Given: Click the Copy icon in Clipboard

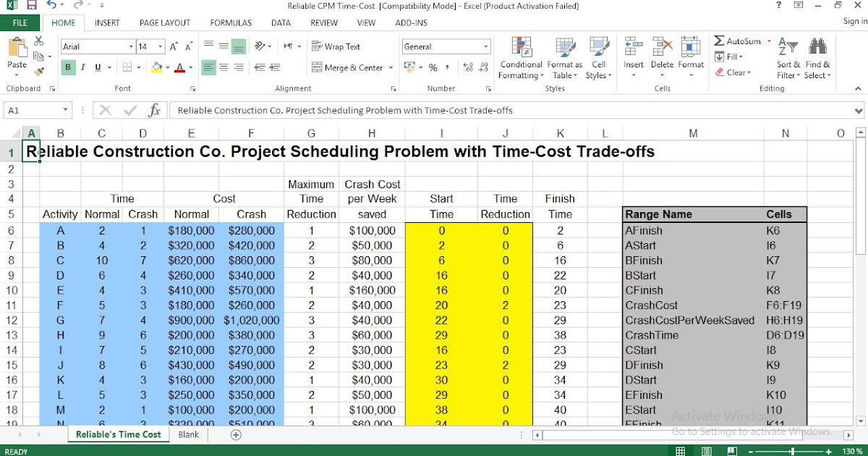Looking at the screenshot, I should (39, 56).
